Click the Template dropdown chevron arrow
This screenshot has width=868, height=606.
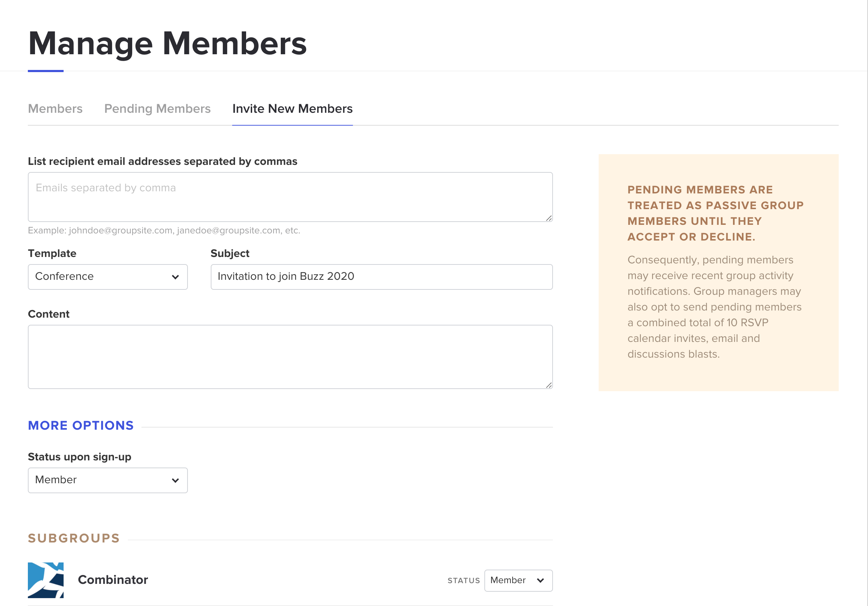[x=175, y=277]
